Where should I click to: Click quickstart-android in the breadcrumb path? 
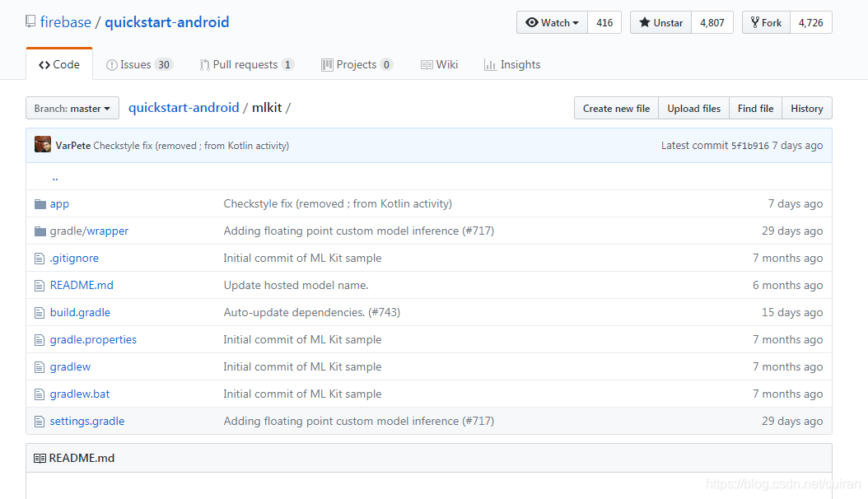184,107
